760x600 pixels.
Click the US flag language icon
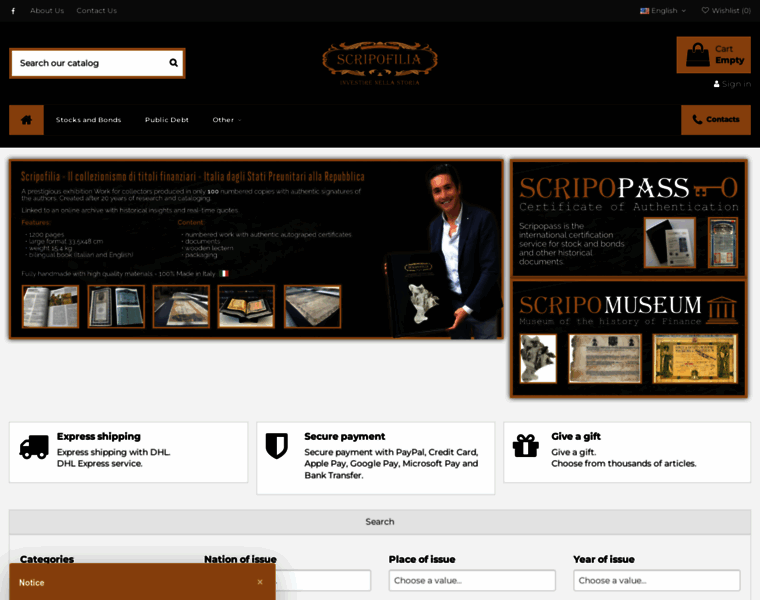pyautogui.click(x=644, y=11)
